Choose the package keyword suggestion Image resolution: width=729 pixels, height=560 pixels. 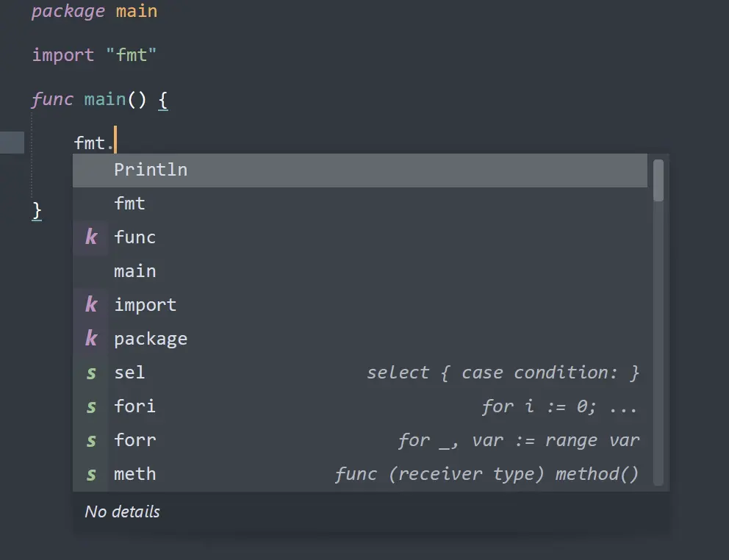(151, 339)
